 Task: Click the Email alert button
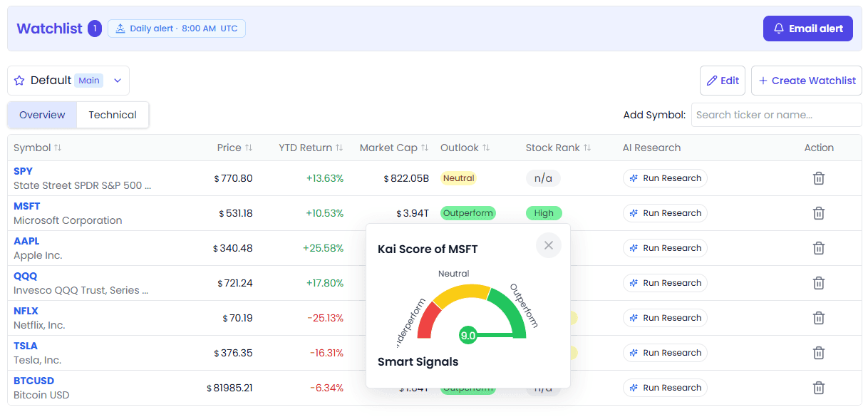808,29
